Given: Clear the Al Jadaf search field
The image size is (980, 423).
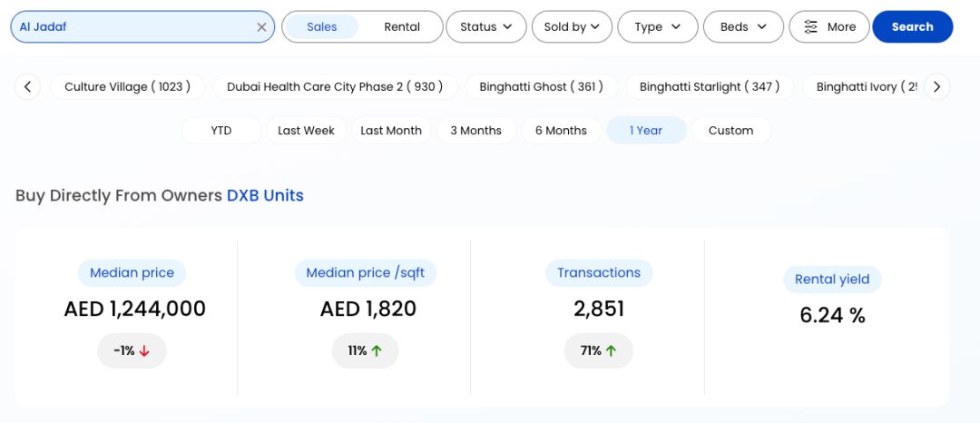Looking at the screenshot, I should click(261, 27).
